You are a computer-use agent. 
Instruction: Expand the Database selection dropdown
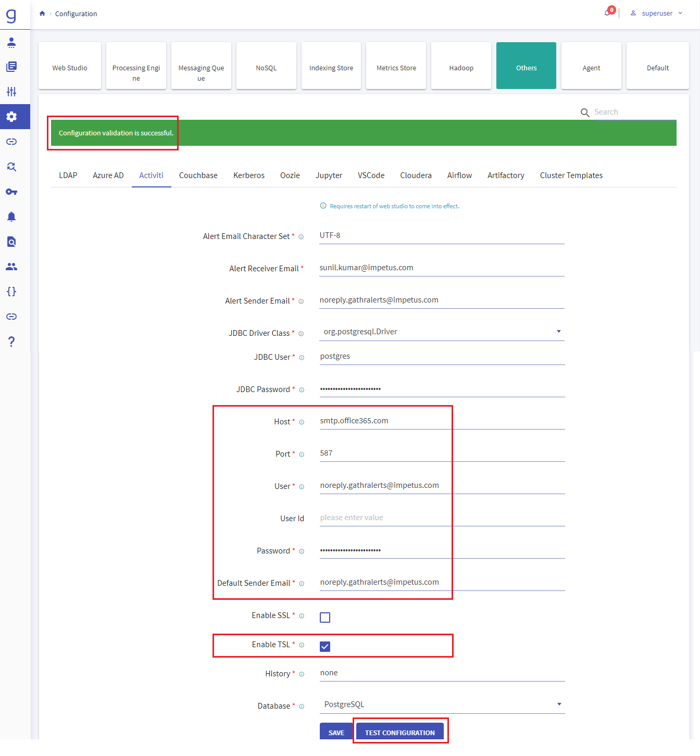pyautogui.click(x=558, y=704)
